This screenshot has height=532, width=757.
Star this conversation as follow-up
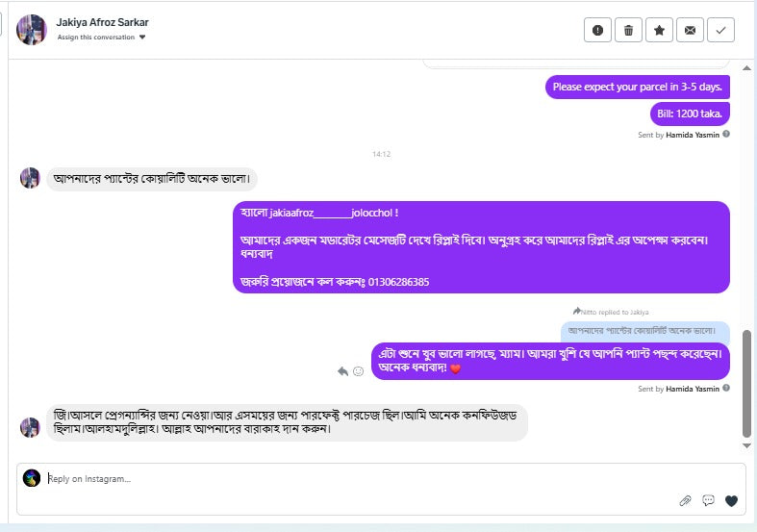point(660,31)
